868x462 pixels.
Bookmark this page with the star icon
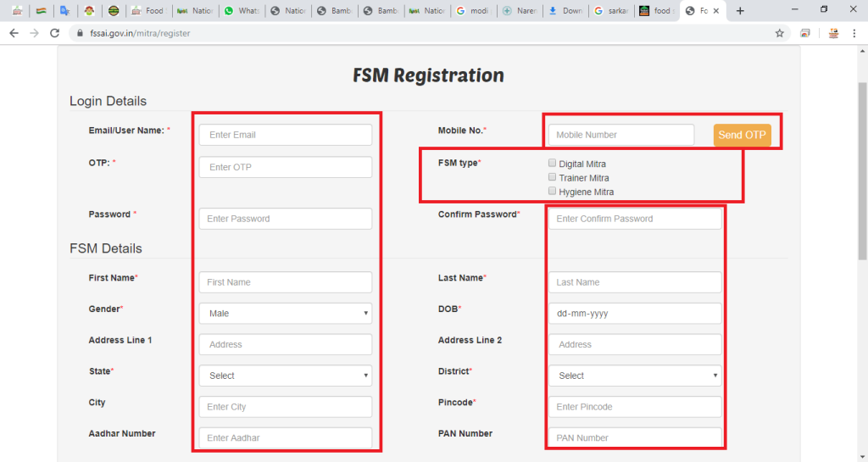(x=780, y=33)
